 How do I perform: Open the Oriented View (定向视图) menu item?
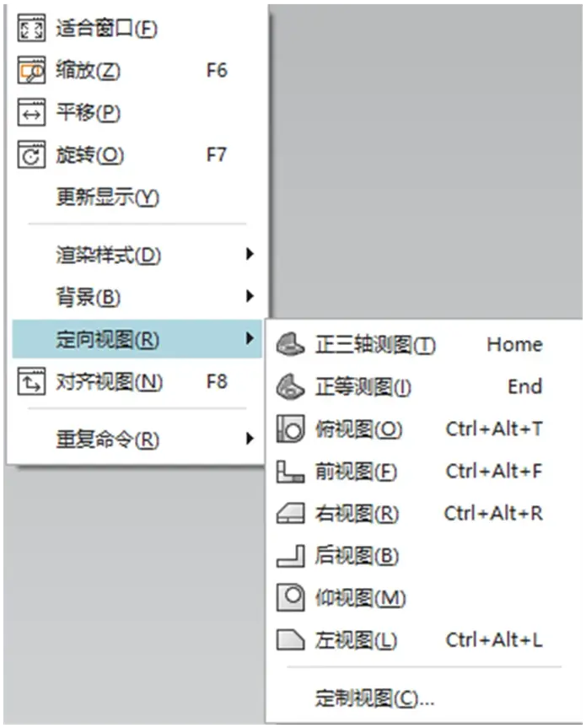137,339
